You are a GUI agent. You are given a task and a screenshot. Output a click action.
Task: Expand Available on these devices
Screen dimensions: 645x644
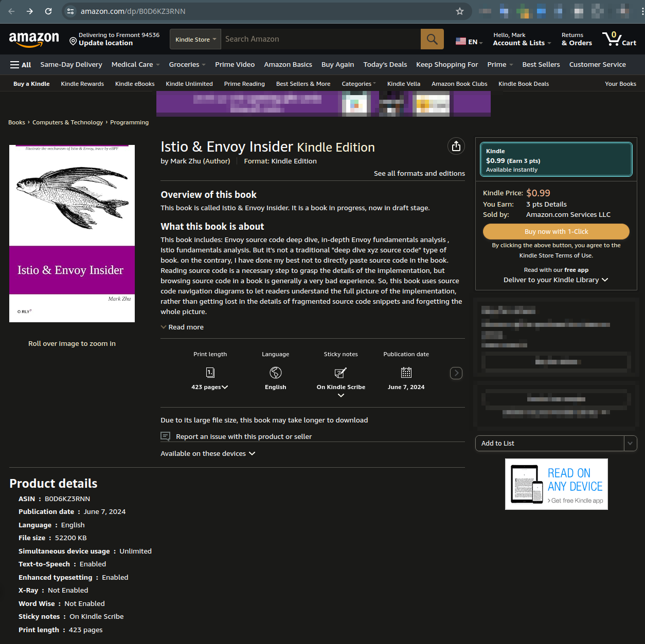pos(208,454)
